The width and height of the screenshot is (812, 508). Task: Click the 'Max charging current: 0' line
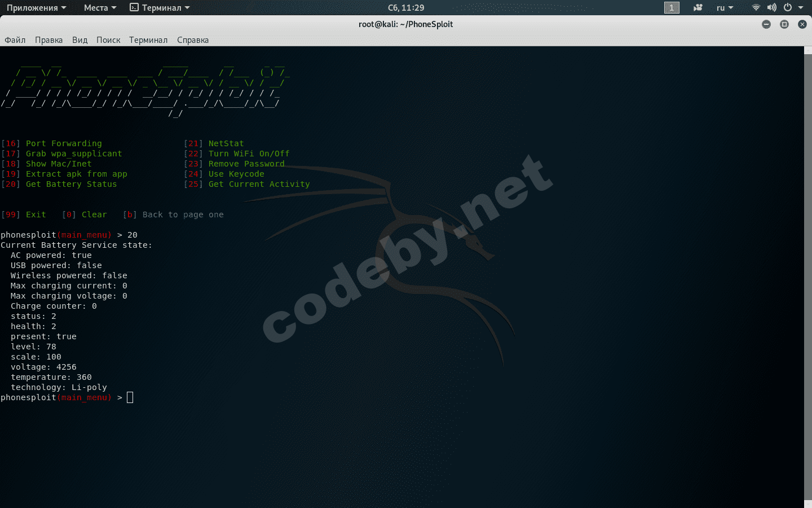click(69, 286)
